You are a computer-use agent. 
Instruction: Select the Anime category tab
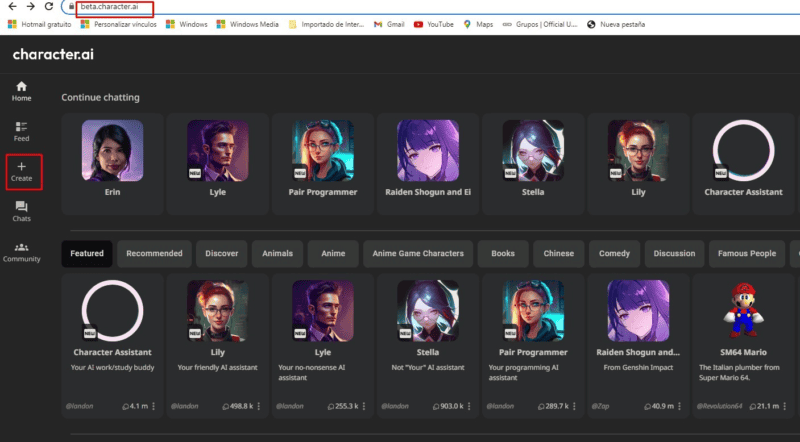click(x=333, y=254)
